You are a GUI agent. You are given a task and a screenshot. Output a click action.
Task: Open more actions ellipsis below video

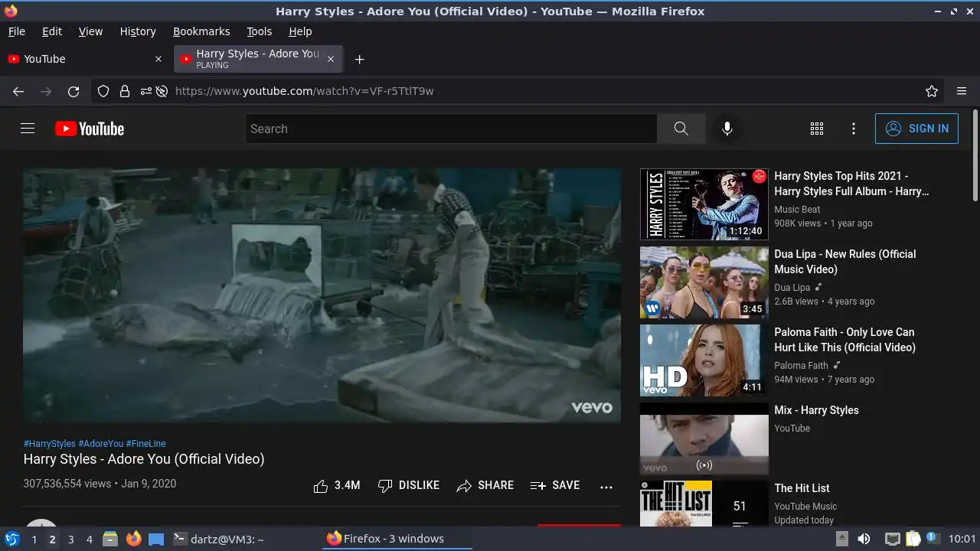pos(606,487)
